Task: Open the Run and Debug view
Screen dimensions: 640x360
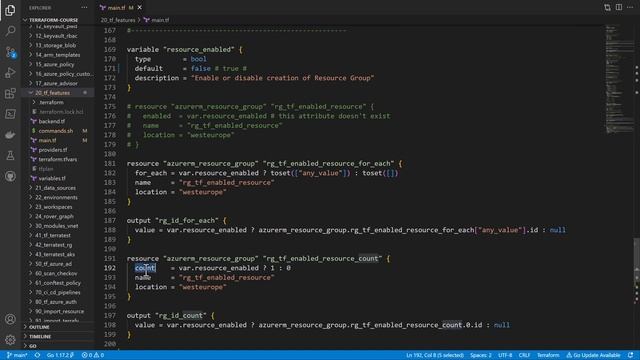Action: (x=10, y=73)
